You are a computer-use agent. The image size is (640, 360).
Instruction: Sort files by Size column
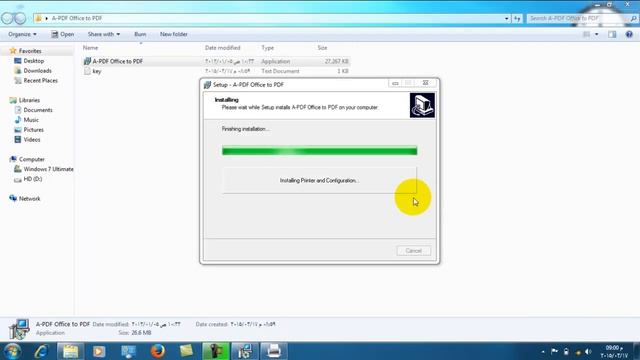click(x=322, y=48)
